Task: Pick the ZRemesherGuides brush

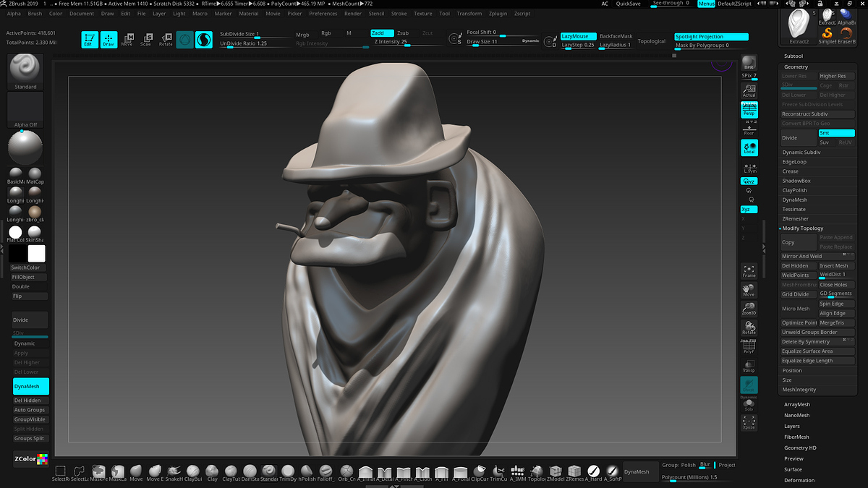Action: point(574,474)
